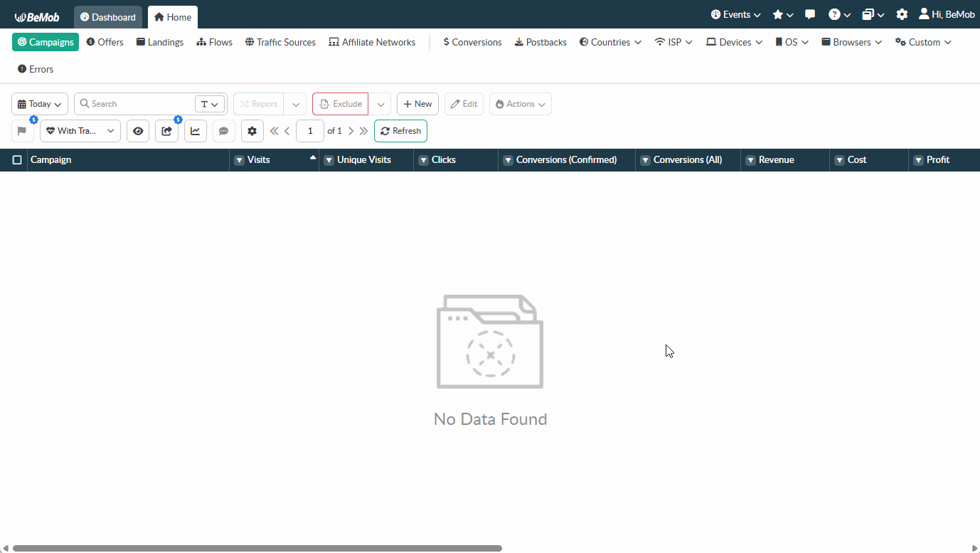980x553 pixels.
Task: Expand the Devices dropdown
Action: click(734, 42)
